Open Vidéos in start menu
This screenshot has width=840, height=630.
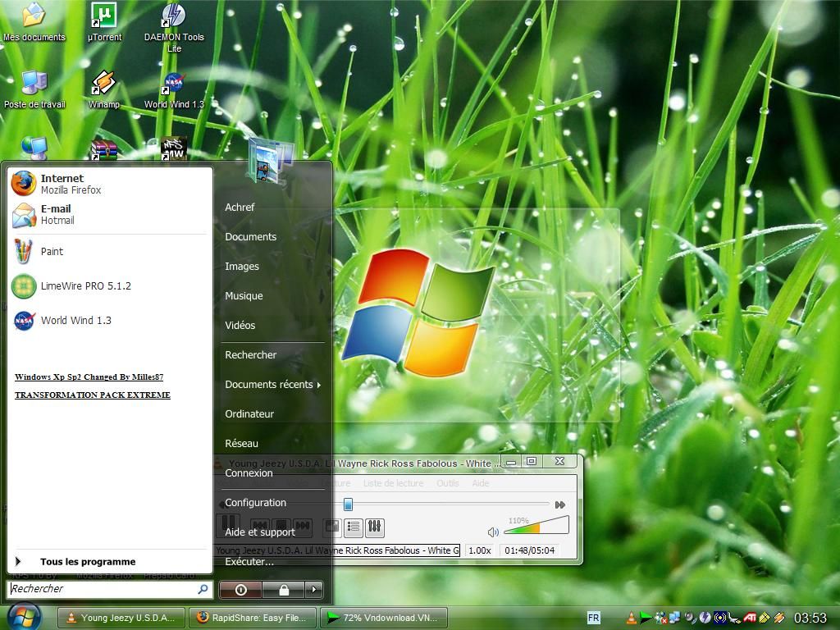point(240,325)
